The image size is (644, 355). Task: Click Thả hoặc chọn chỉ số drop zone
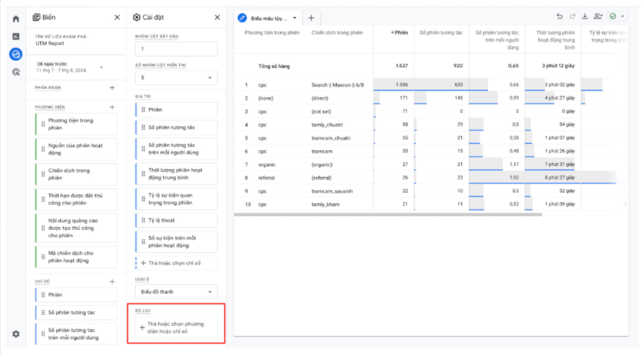click(176, 263)
